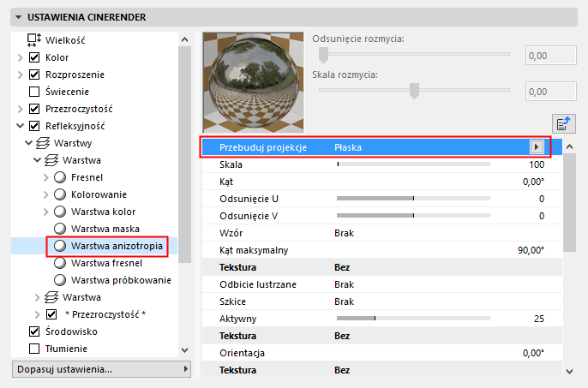Click the Warstwa maska sphere icon

pos(60,229)
